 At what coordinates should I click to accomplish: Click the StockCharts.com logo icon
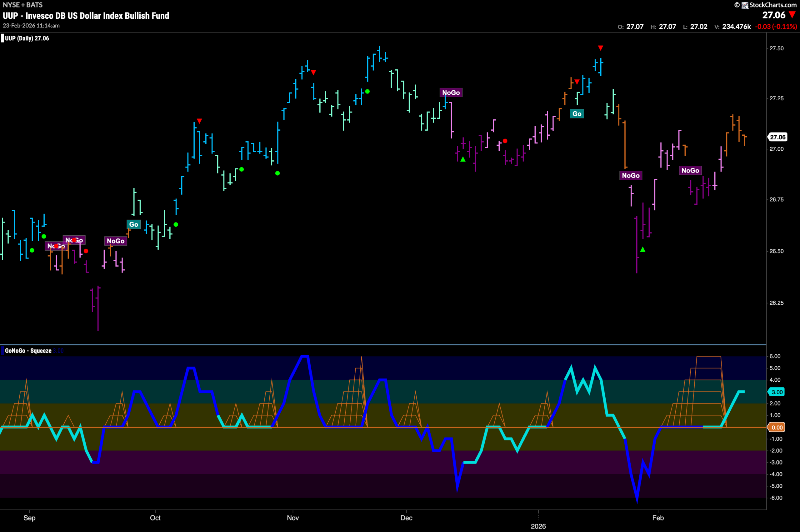tap(745, 5)
